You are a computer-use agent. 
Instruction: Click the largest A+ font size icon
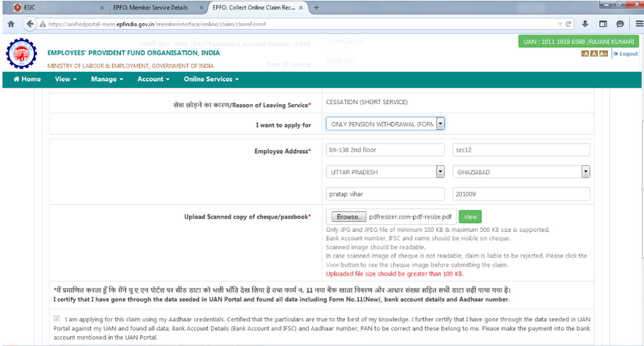click(604, 54)
